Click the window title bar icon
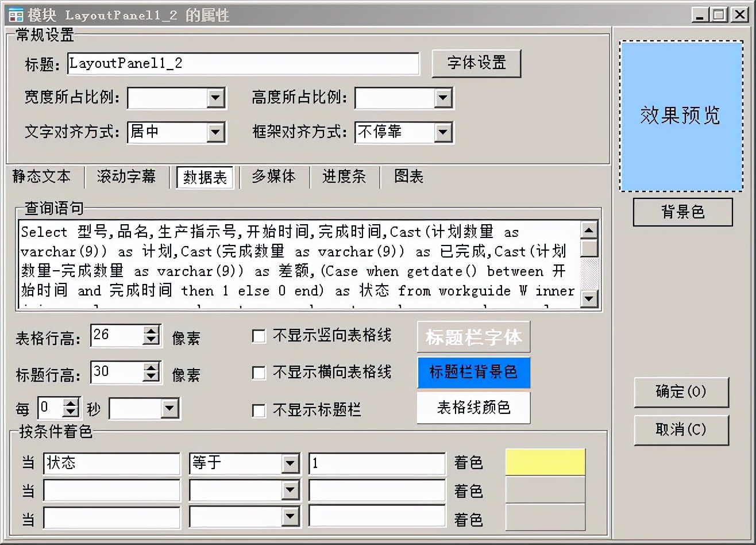 coord(14,14)
